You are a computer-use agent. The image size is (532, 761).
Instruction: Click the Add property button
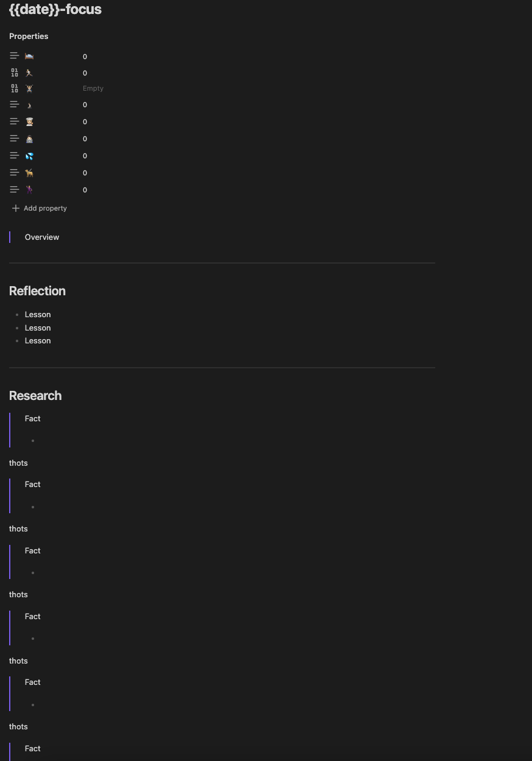point(39,208)
